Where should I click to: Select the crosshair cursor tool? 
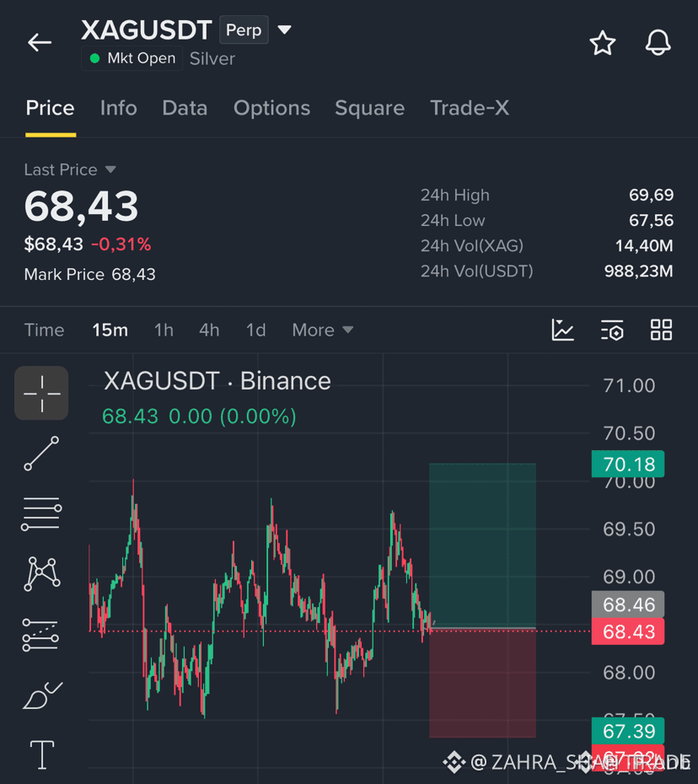tap(41, 394)
